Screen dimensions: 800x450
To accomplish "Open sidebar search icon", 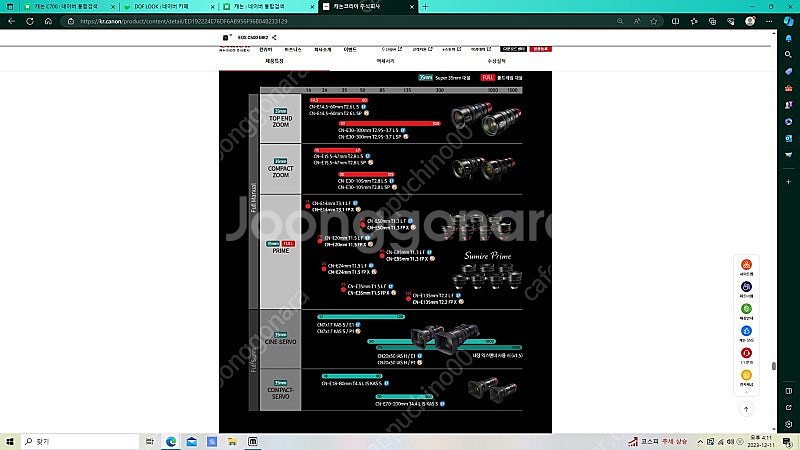I will [788, 55].
